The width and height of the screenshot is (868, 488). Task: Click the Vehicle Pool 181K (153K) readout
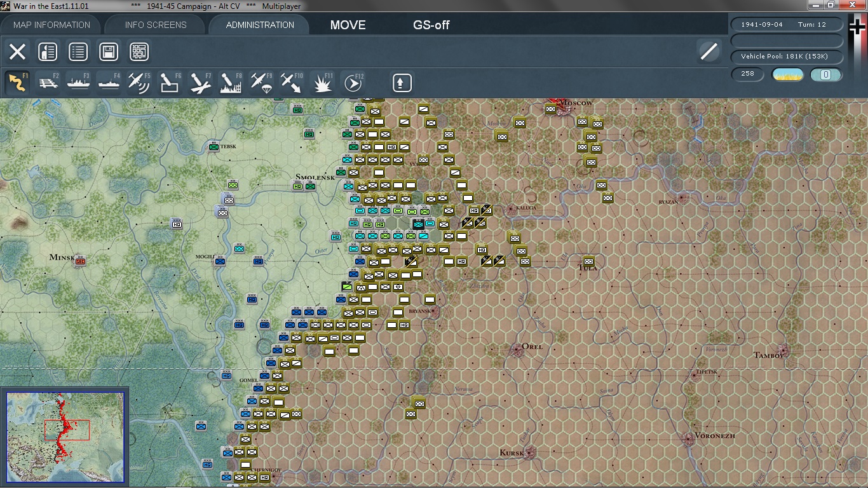point(788,57)
